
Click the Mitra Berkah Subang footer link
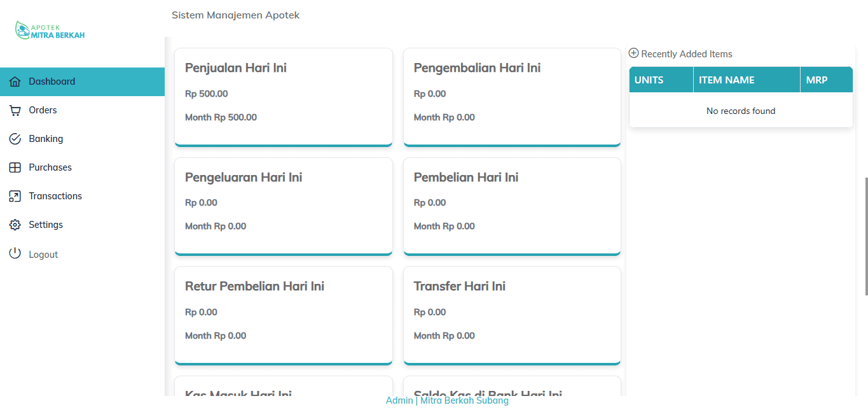pyautogui.click(x=464, y=400)
